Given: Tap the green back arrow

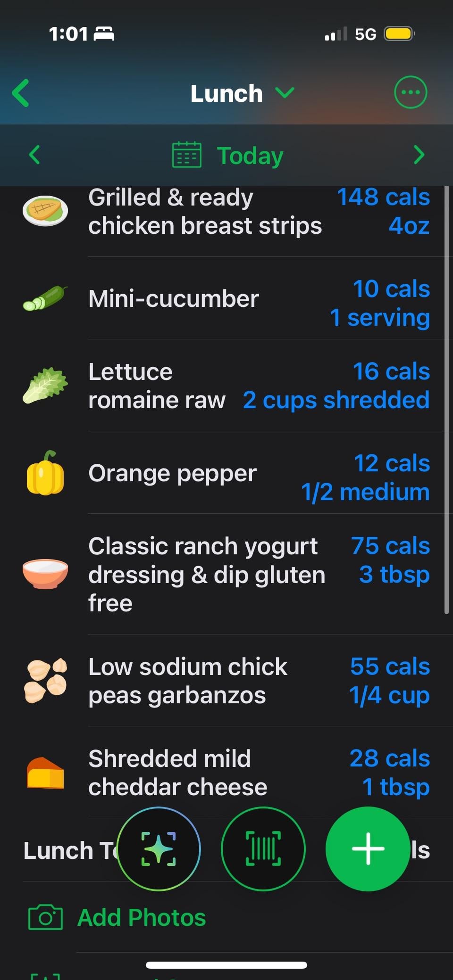Looking at the screenshot, I should (x=21, y=93).
